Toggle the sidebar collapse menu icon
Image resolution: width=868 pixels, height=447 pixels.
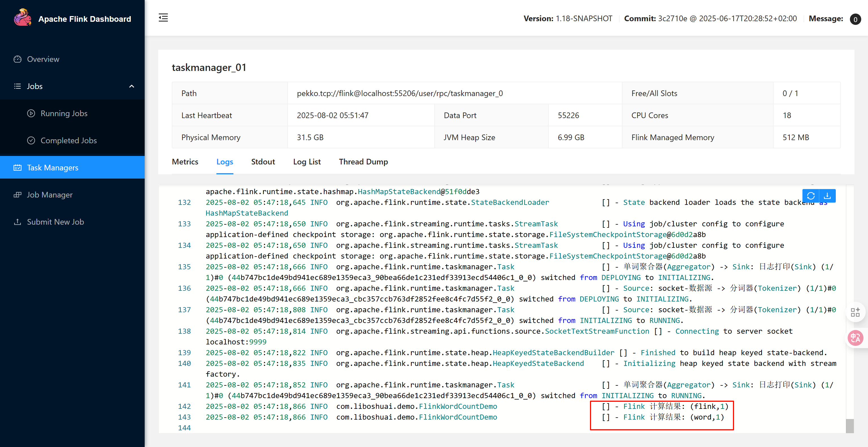[163, 18]
